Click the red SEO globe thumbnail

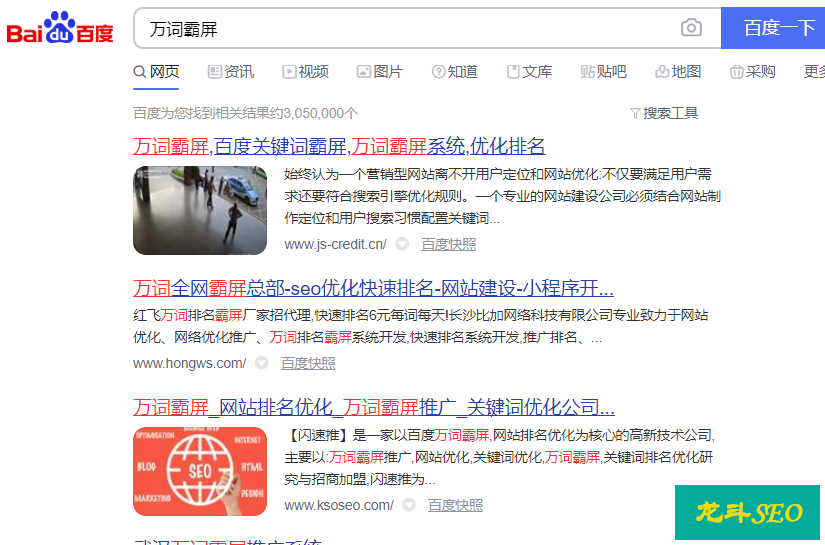200,471
